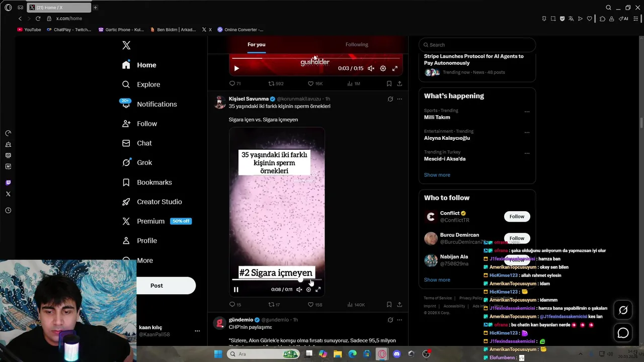
Task: Reply to the post with 15 replies
Action: click(235, 305)
